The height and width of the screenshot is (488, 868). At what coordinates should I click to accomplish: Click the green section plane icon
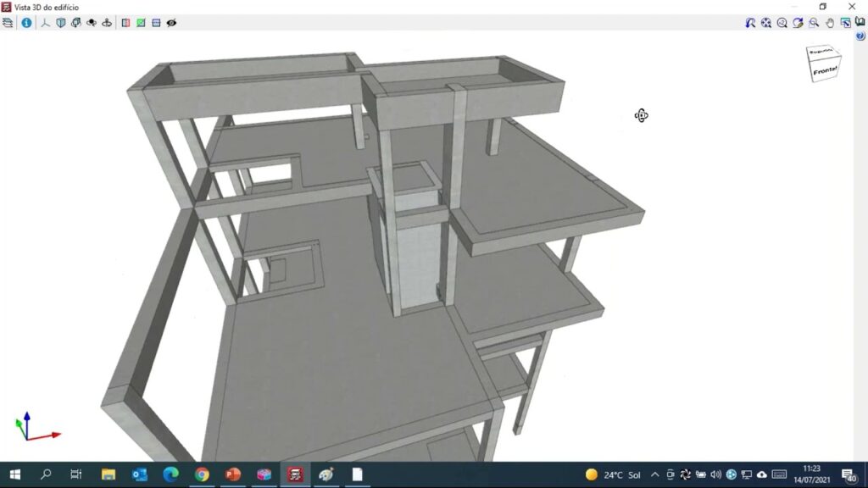coord(141,23)
